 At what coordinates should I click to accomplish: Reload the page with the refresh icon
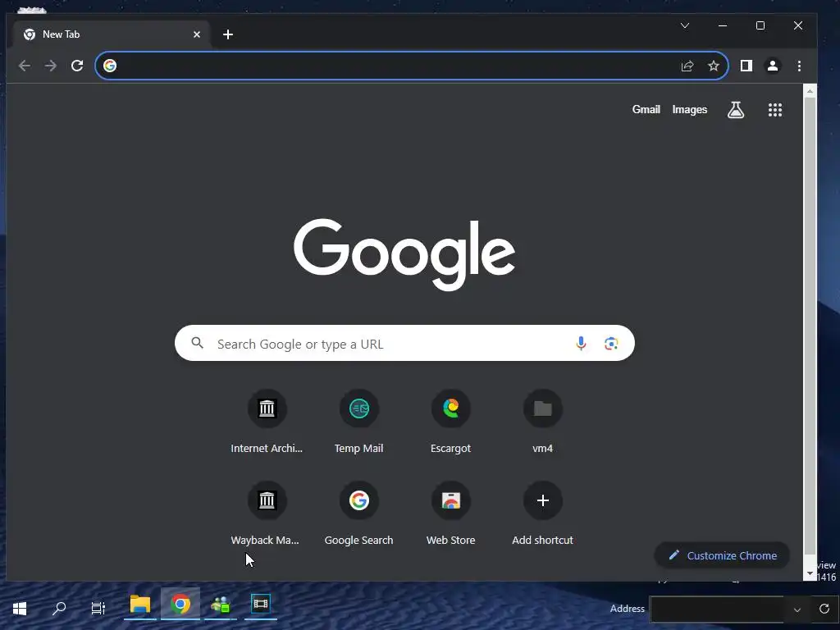(77, 66)
